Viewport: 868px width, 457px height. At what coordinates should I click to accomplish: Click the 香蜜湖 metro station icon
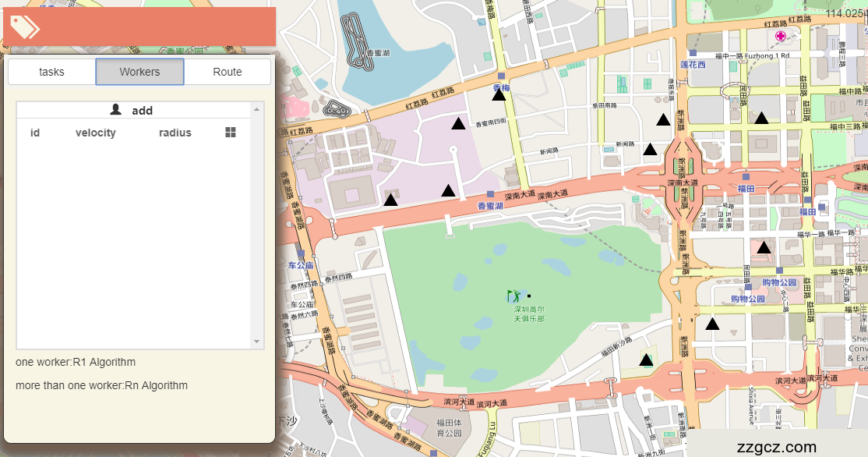pyautogui.click(x=490, y=193)
